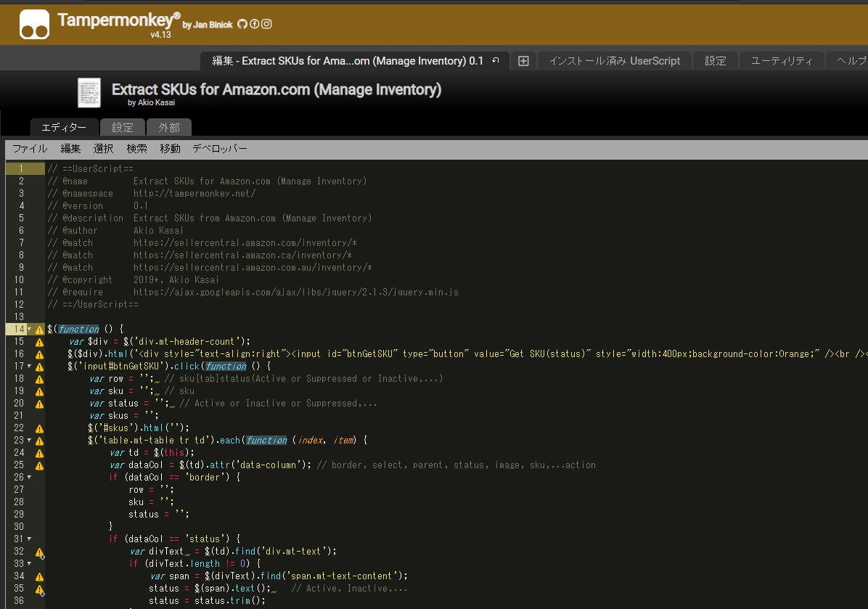Switch to the 外部 tab

point(169,127)
